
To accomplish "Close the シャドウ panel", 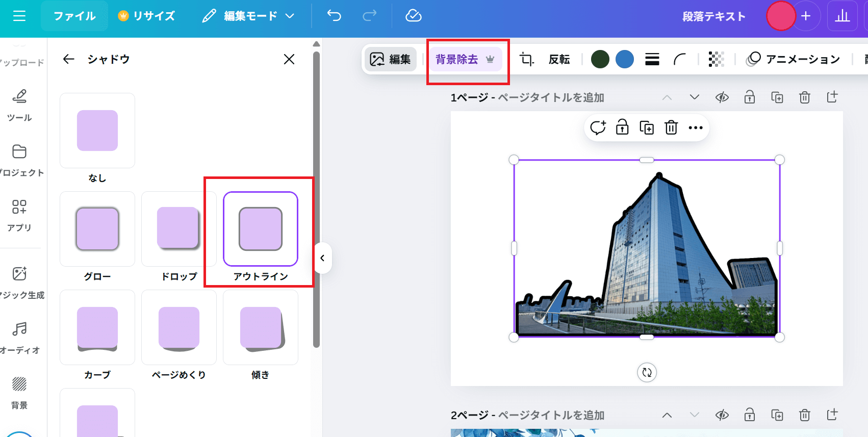I will 289,59.
